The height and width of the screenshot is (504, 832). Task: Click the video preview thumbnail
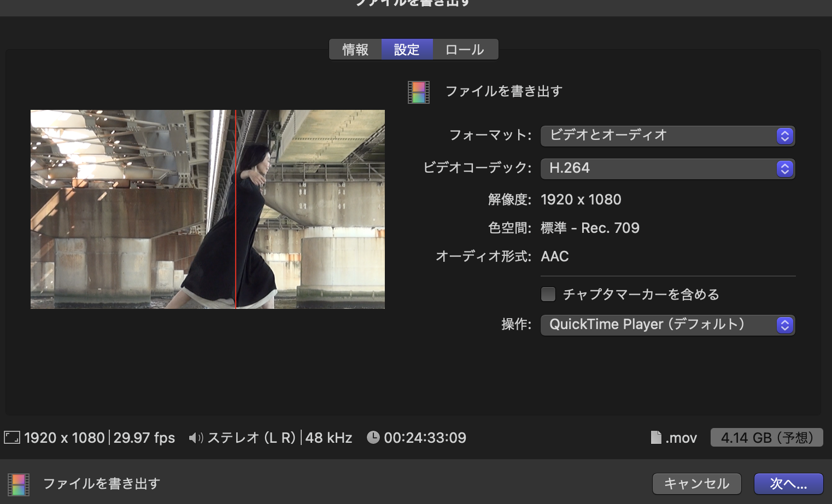(208, 209)
